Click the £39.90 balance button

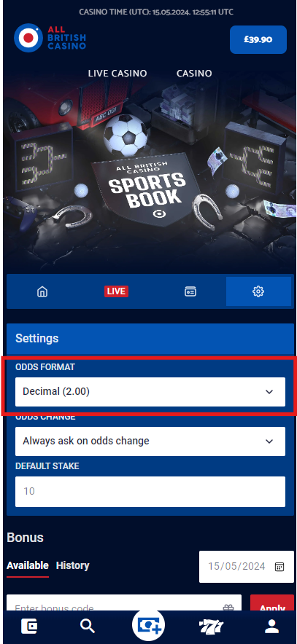click(x=258, y=39)
